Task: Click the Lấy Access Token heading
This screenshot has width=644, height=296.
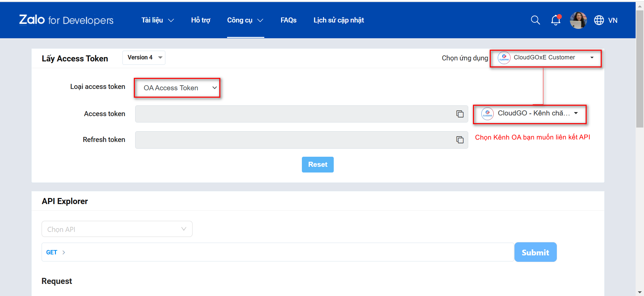Action: coord(75,58)
